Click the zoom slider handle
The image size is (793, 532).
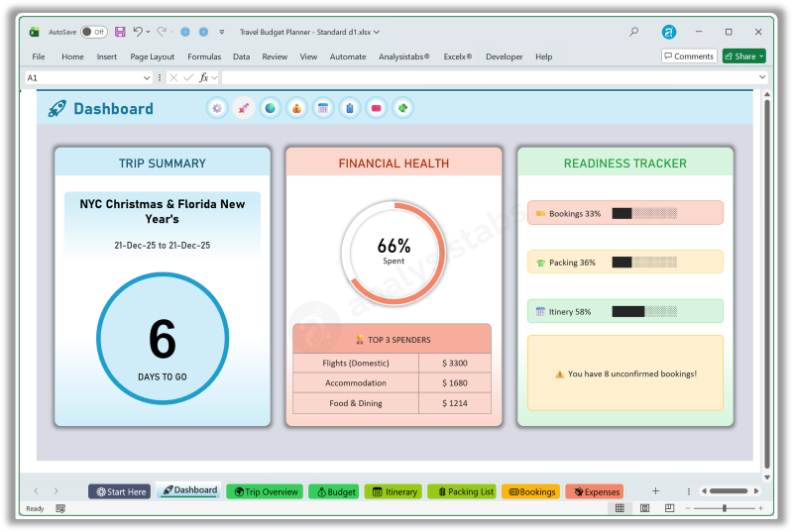point(725,508)
